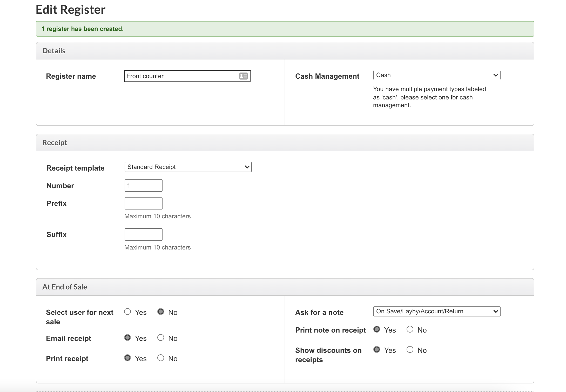Open the Ask for a note dropdown
Viewport: 566px width, 392px height.
436,311
